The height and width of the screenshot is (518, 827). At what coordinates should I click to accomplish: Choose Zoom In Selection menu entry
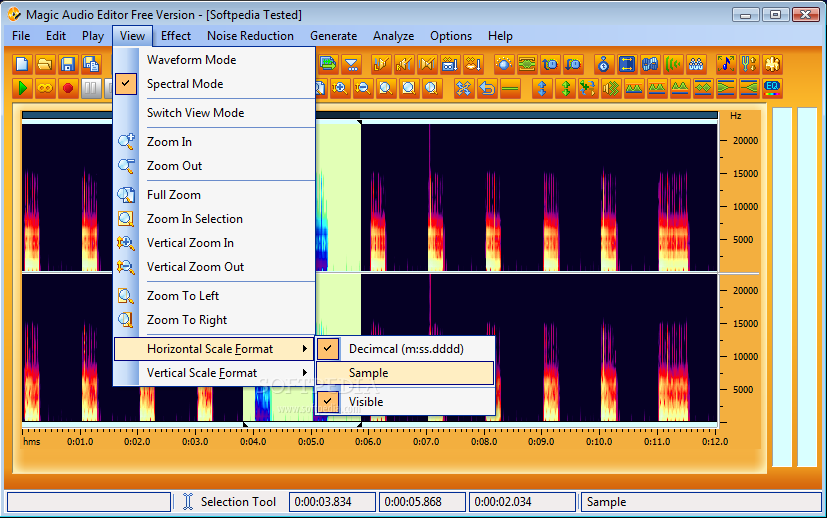coord(215,219)
